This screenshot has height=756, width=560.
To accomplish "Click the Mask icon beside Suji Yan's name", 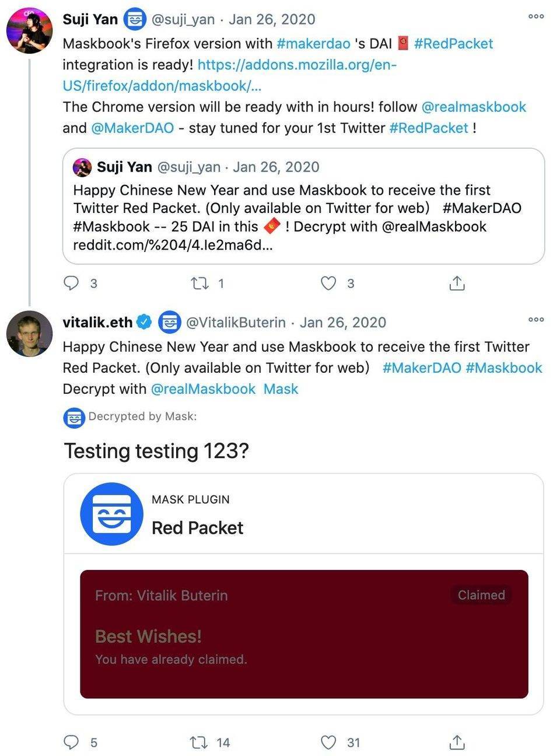I will tap(135, 19).
